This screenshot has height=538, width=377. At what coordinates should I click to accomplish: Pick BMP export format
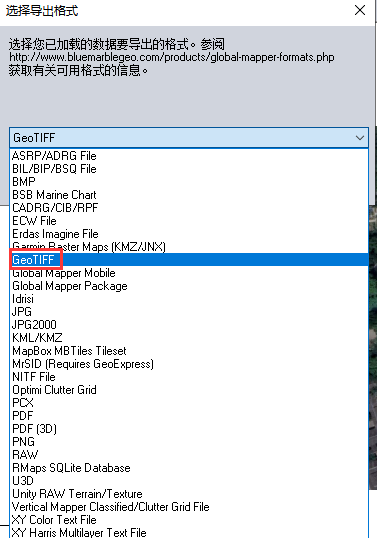(x=189, y=182)
